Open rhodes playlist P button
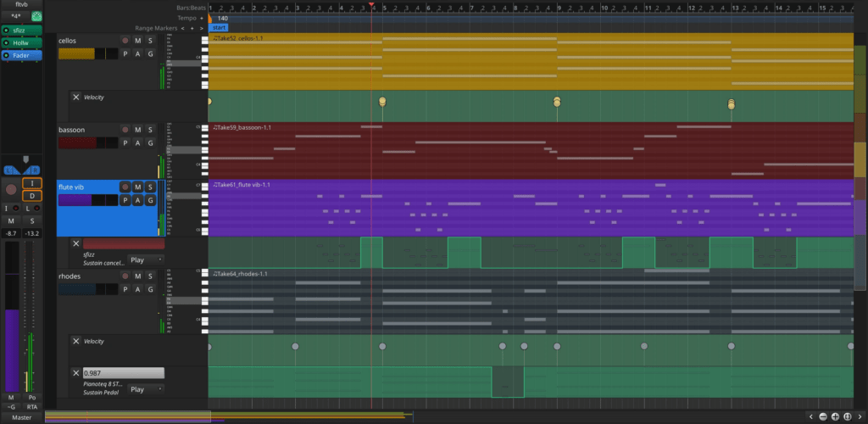Viewport: 868px width, 424px height. point(125,289)
